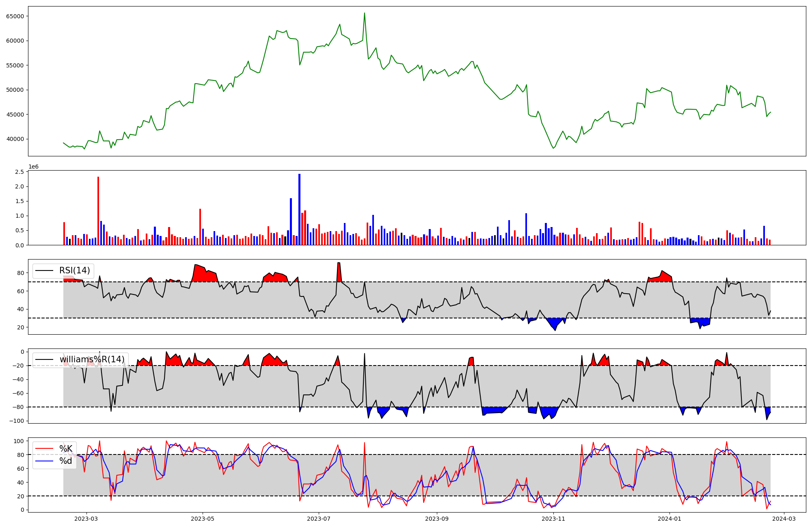
Task: Click the red %K legend line sample
Action: pyautogui.click(x=45, y=449)
